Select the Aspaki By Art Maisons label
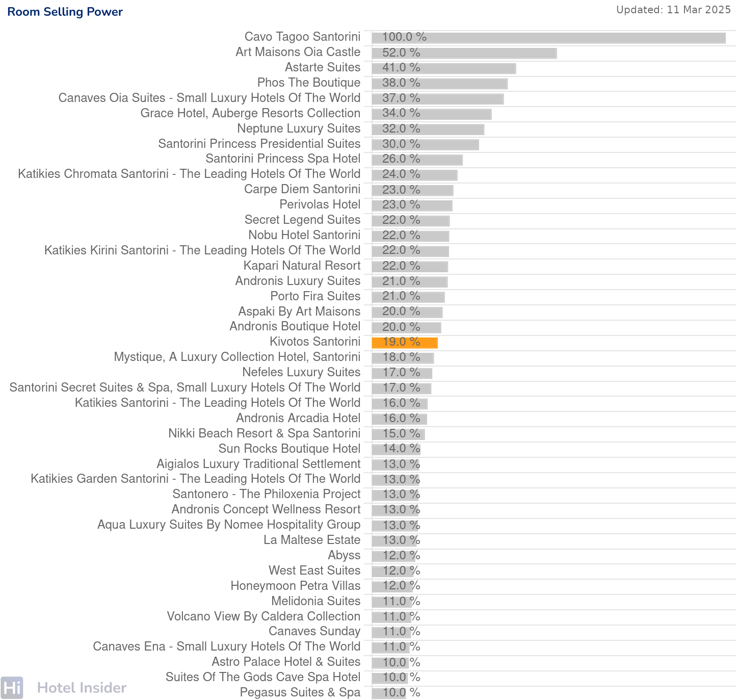The width and height of the screenshot is (736, 700). pos(299,312)
